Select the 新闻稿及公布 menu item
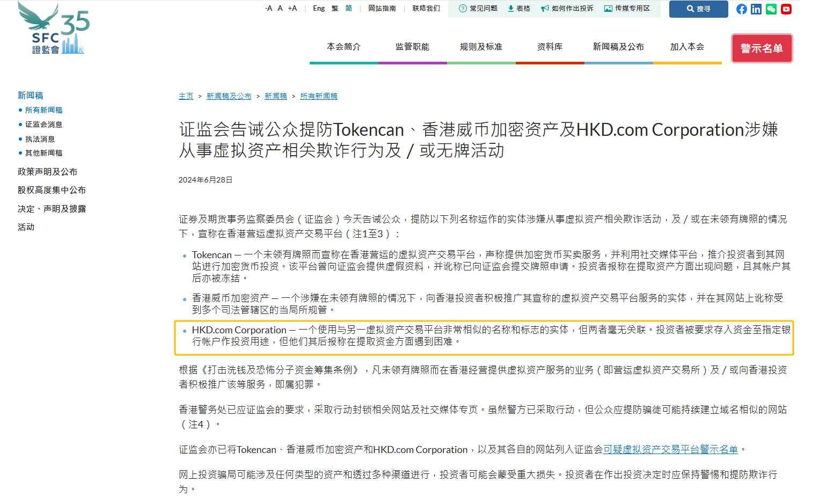Screen dimensions: 819x504 point(618,47)
